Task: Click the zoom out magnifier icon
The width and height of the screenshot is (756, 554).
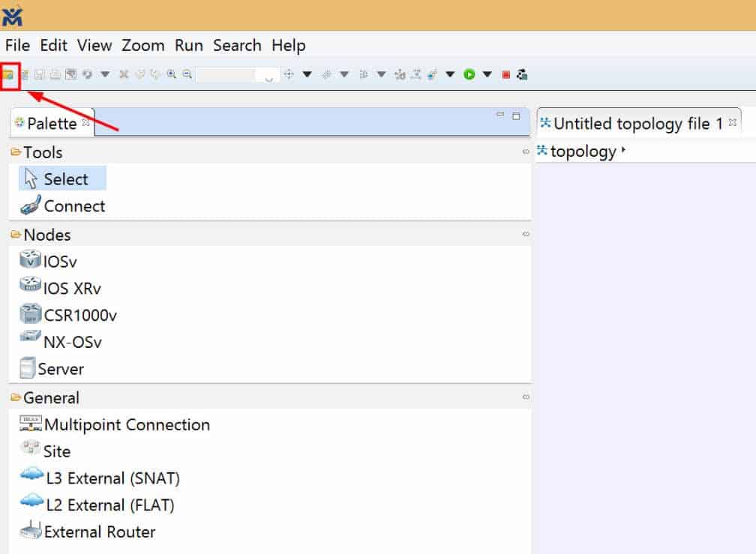Action: 187,74
